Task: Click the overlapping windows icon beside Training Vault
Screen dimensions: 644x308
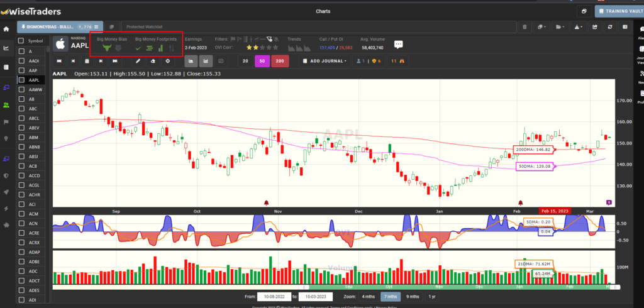Action: [x=584, y=11]
